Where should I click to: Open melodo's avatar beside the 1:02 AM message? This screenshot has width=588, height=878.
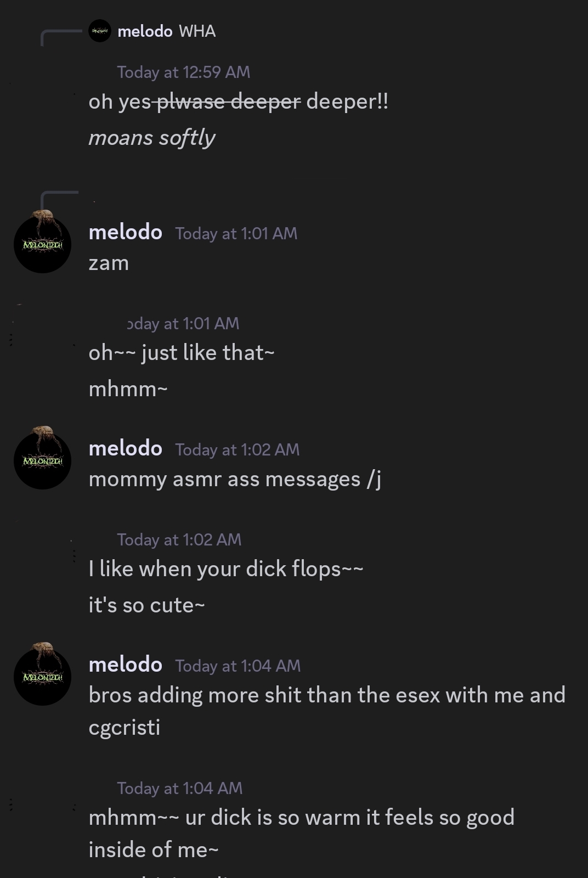(x=42, y=460)
